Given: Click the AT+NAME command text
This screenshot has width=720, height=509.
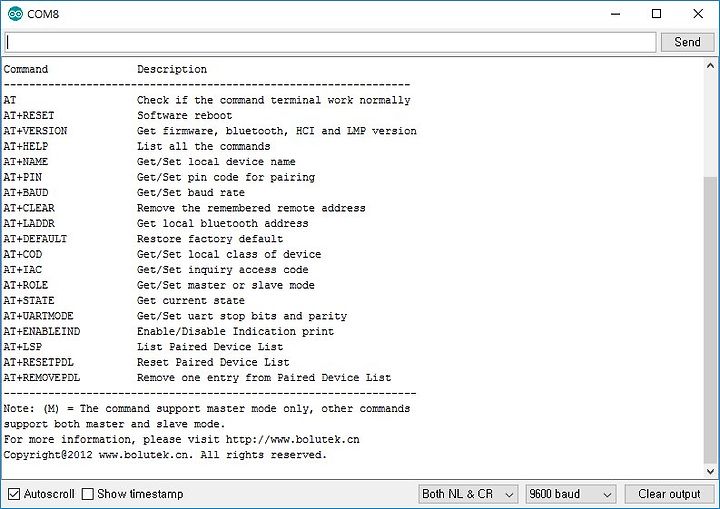Looking at the screenshot, I should tap(26, 162).
